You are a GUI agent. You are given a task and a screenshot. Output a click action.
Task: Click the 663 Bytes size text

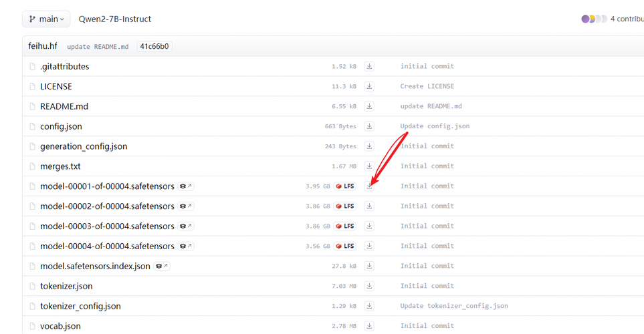tap(340, 126)
